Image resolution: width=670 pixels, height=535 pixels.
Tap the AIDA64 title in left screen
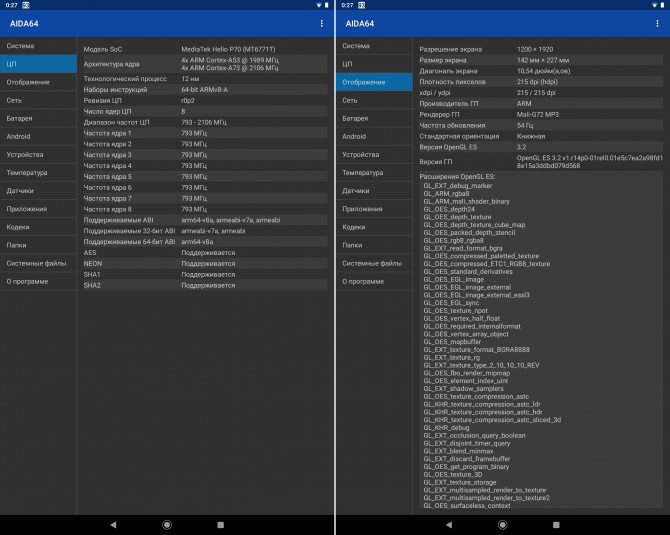24,24
